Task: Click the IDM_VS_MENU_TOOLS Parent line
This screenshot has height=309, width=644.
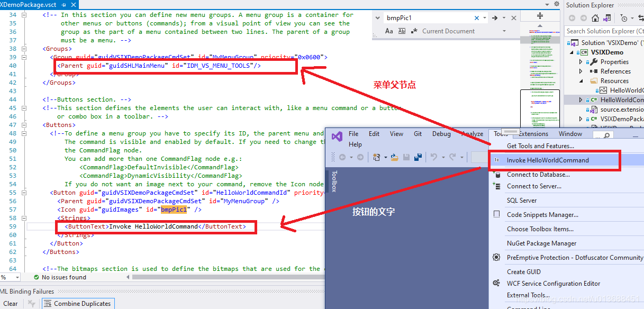Action: 159,66
